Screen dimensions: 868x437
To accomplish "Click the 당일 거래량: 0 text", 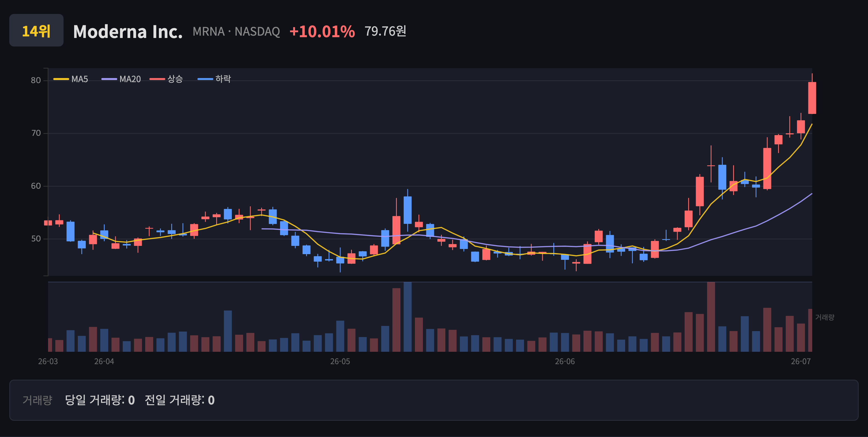I will [x=100, y=400].
